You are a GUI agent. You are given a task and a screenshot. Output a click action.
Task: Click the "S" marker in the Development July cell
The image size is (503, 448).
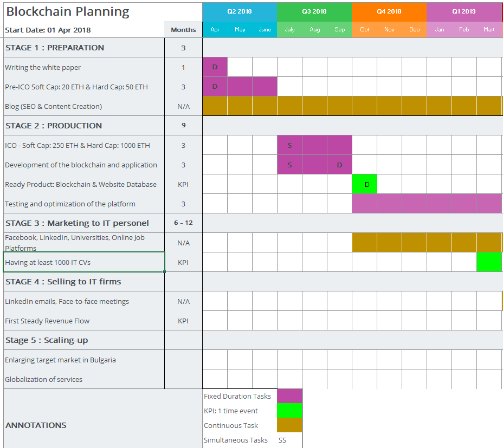[x=289, y=165]
